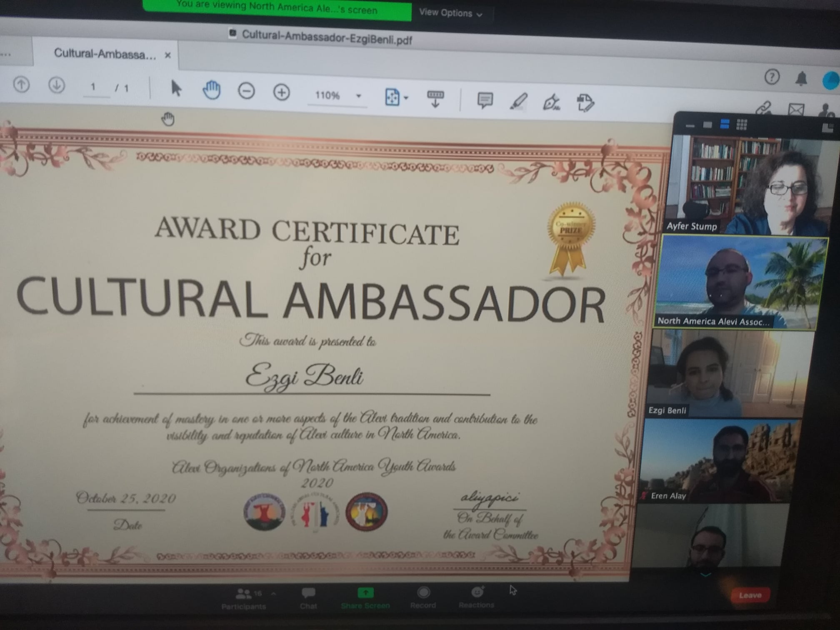This screenshot has width=840, height=630.
Task: Add a sticky note comment
Action: click(485, 100)
